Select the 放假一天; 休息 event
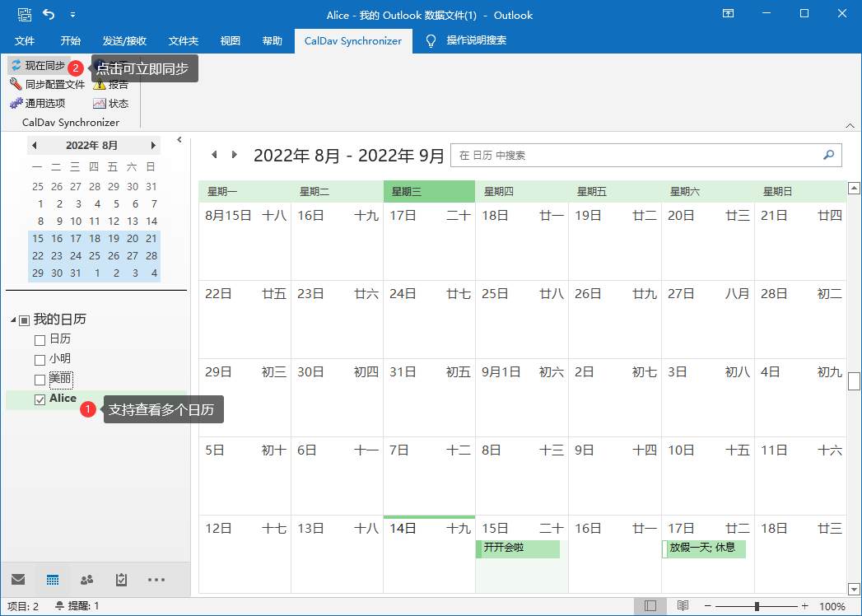The image size is (862, 616). [x=704, y=549]
